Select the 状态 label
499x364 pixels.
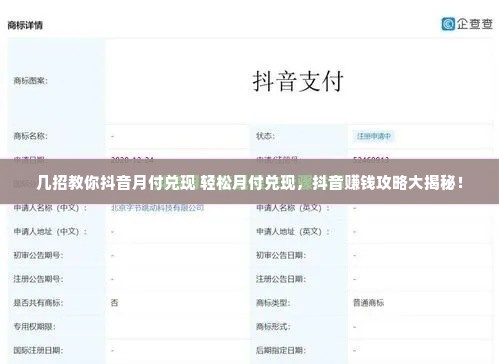(x=265, y=136)
